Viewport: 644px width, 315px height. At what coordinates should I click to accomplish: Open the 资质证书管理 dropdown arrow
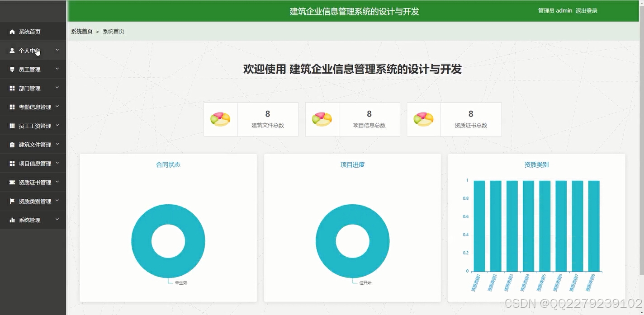(57, 182)
